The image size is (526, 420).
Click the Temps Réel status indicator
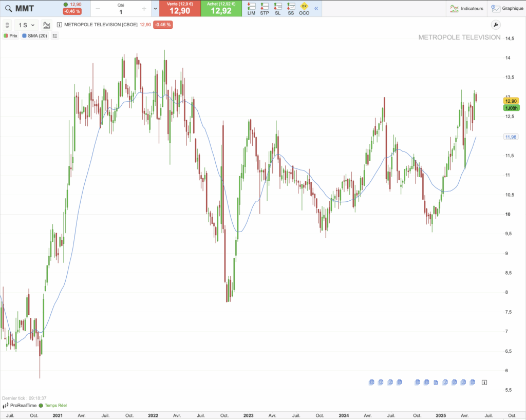coord(53,406)
